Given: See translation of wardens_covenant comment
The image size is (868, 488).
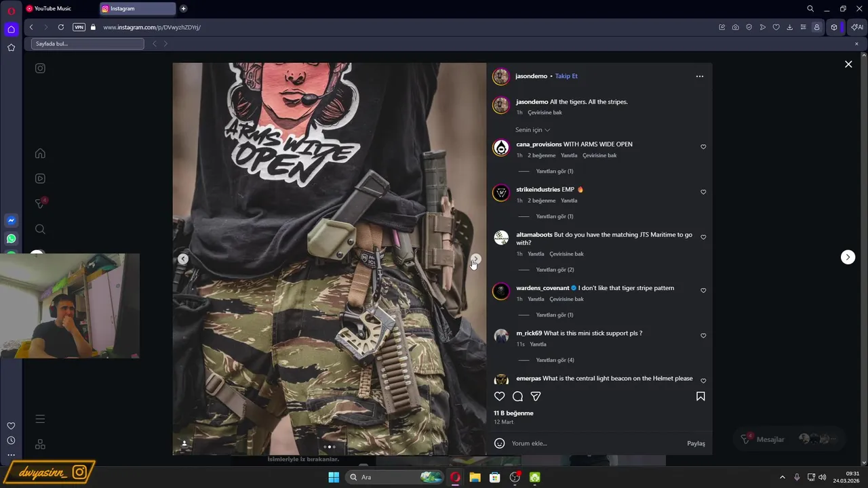Looking at the screenshot, I should [566, 299].
